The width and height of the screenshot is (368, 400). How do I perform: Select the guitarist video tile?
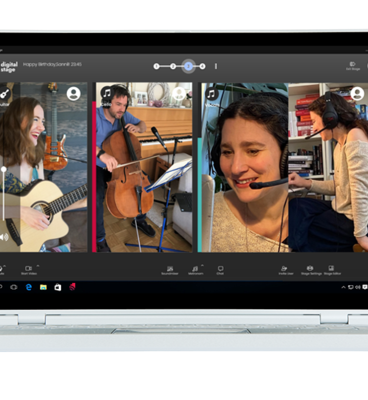pyautogui.click(x=44, y=167)
